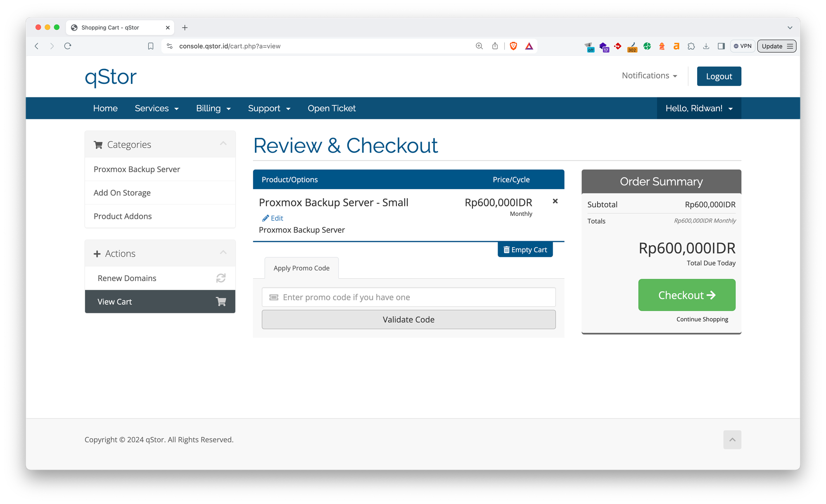Open the extension with 302 badge
826x504 pixels.
(632, 47)
